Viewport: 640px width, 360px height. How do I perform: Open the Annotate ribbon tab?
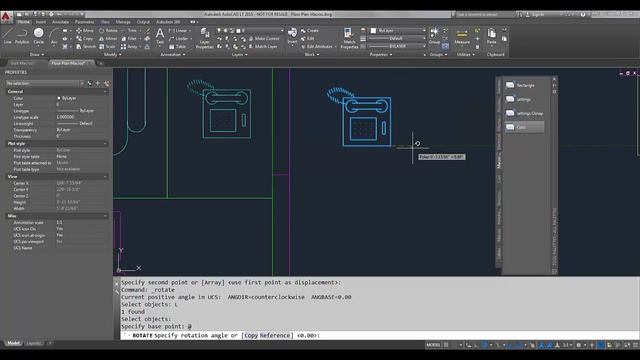[60, 22]
